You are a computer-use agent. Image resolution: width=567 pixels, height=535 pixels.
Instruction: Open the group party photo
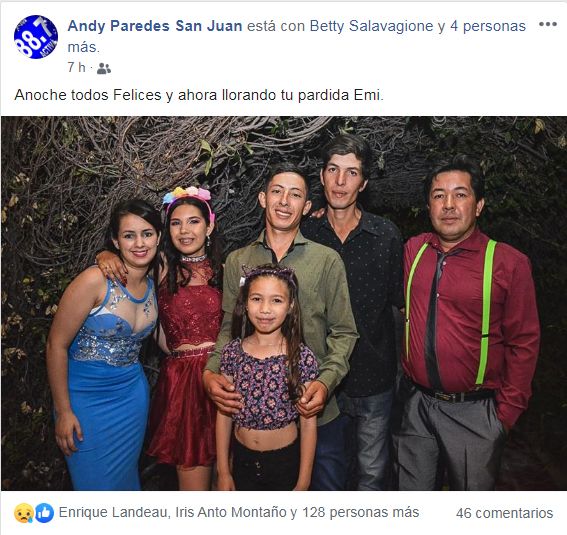[284, 303]
